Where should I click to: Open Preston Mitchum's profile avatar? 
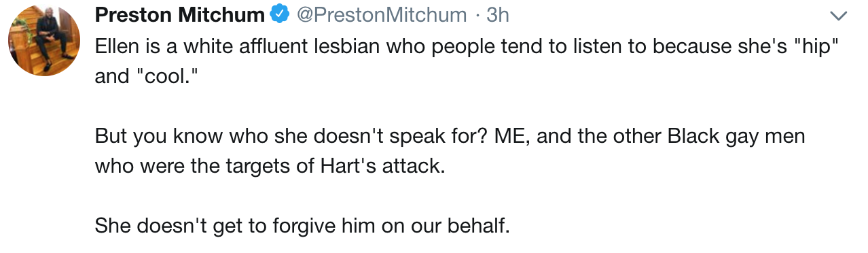[44, 40]
